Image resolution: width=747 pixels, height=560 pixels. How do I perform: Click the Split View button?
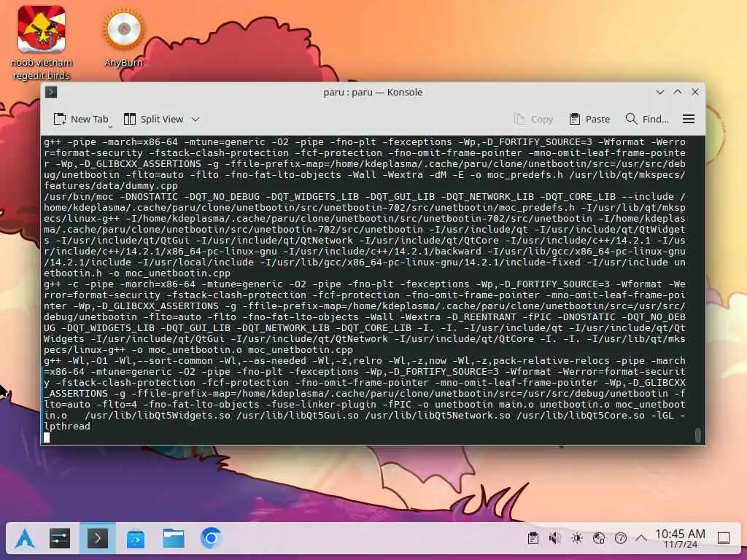[153, 119]
